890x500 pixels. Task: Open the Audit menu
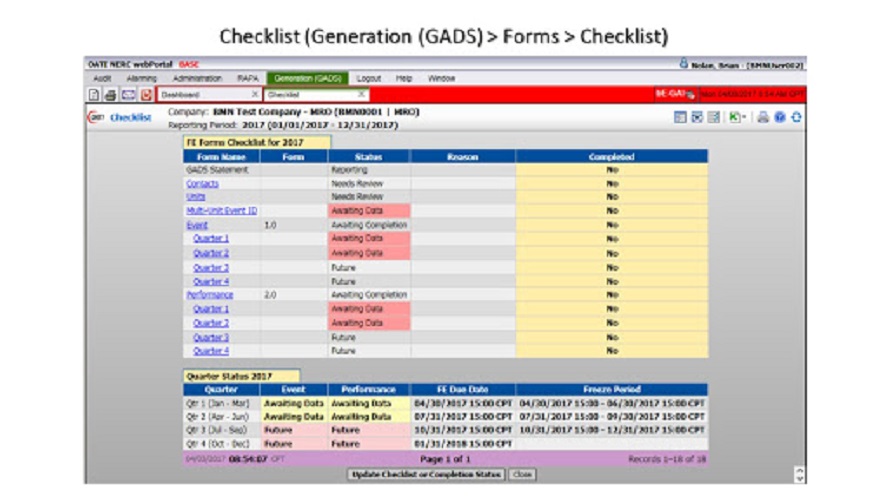102,78
